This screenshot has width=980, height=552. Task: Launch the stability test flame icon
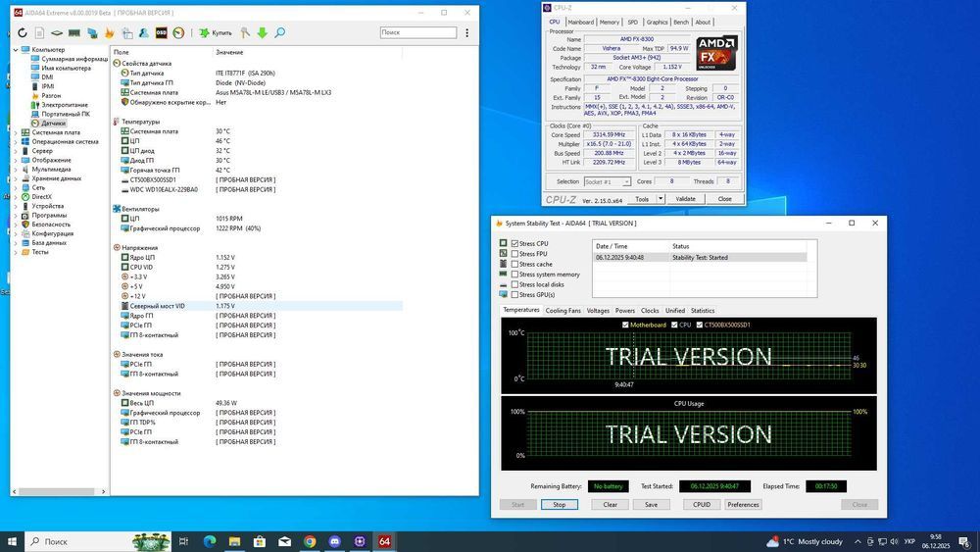point(110,33)
